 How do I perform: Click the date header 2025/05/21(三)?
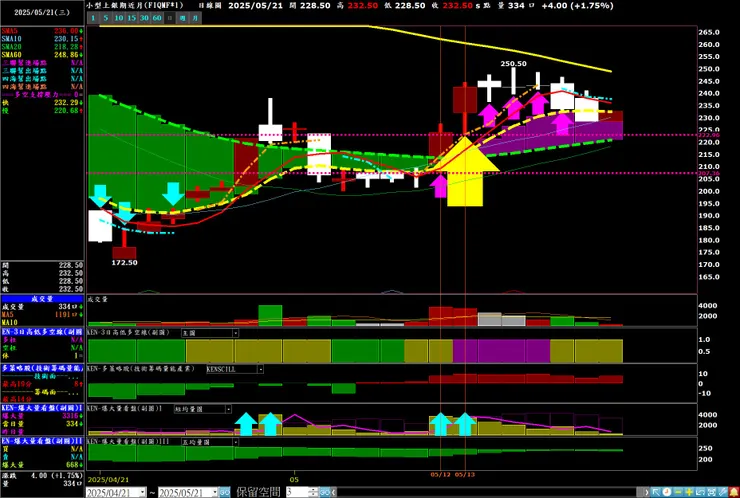click(42, 13)
